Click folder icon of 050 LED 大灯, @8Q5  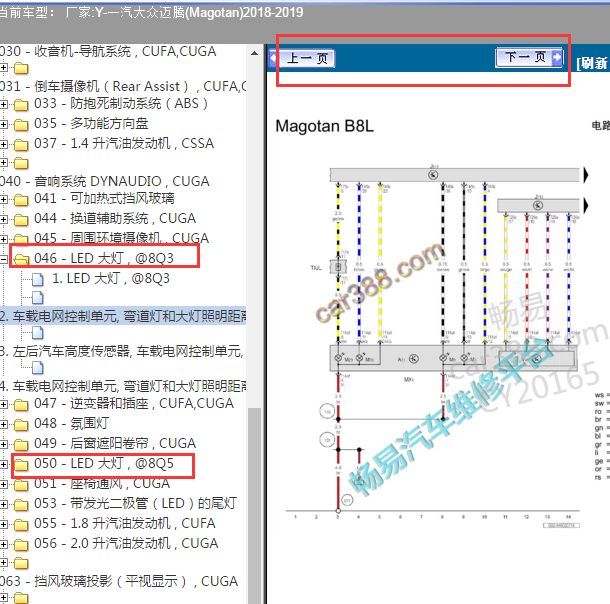(21, 465)
